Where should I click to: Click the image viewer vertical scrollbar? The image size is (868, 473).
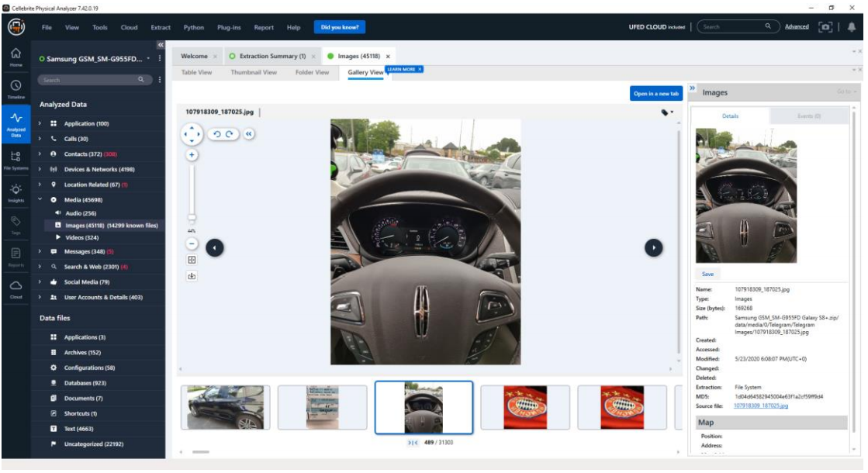click(x=679, y=242)
